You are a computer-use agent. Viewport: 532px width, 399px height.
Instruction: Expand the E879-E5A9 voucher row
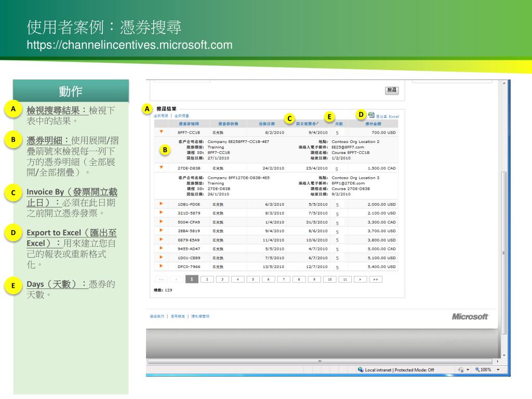pyautogui.click(x=161, y=239)
